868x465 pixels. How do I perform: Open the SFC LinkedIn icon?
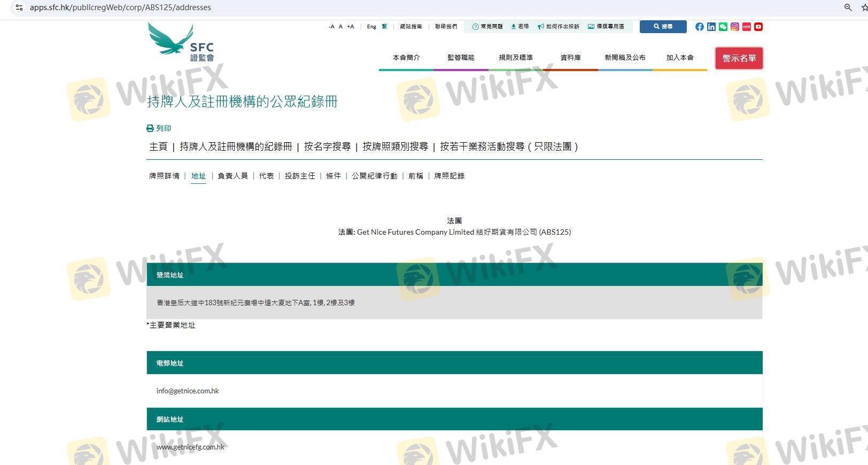point(711,27)
